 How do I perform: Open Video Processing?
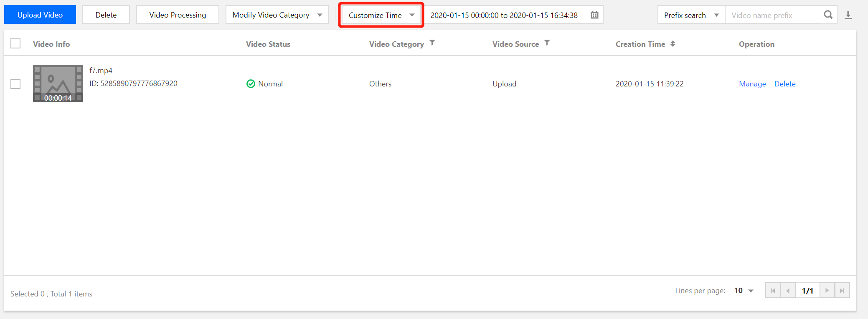[x=178, y=15]
